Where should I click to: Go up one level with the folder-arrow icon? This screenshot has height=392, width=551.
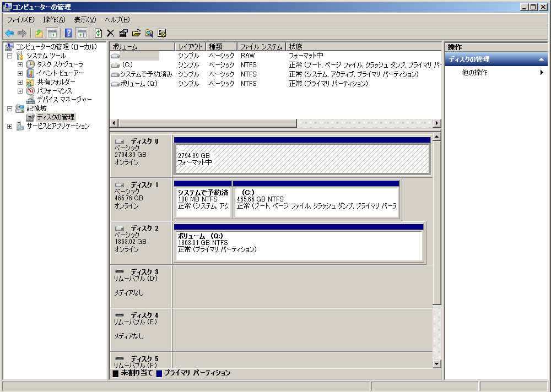39,34
